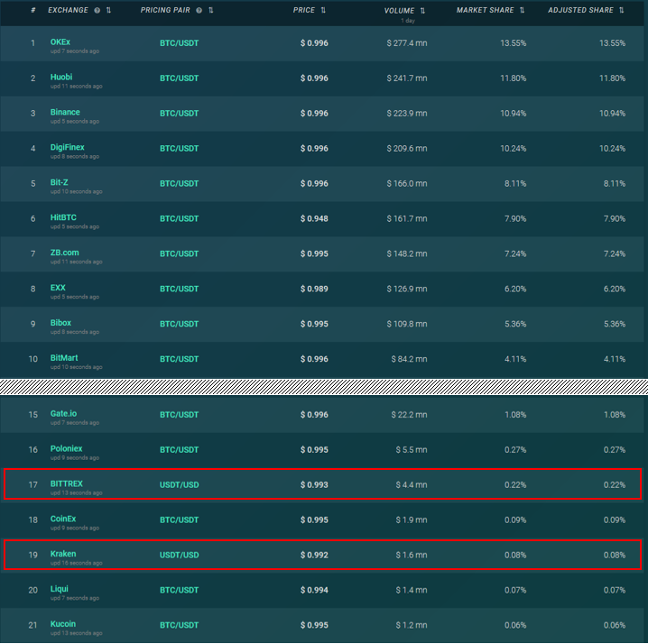The width and height of the screenshot is (648, 644).
Task: Click the Kucoin exchange name
Action: pyautogui.click(x=63, y=624)
